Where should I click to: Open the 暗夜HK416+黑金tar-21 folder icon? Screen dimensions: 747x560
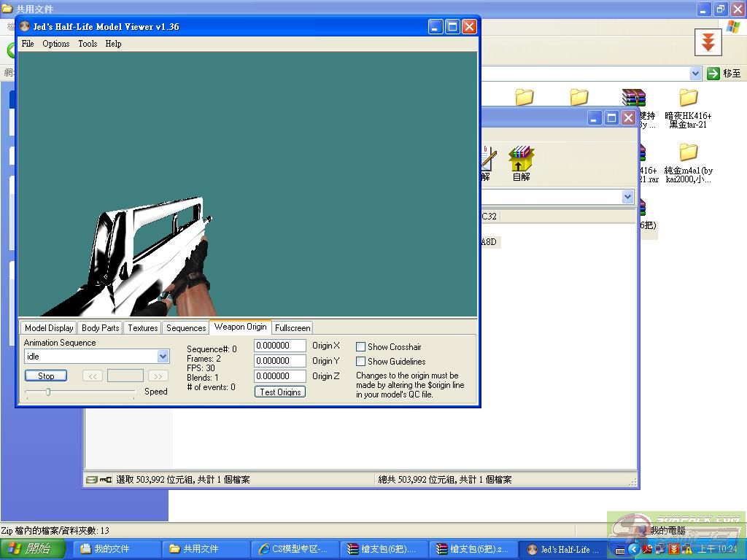688,98
